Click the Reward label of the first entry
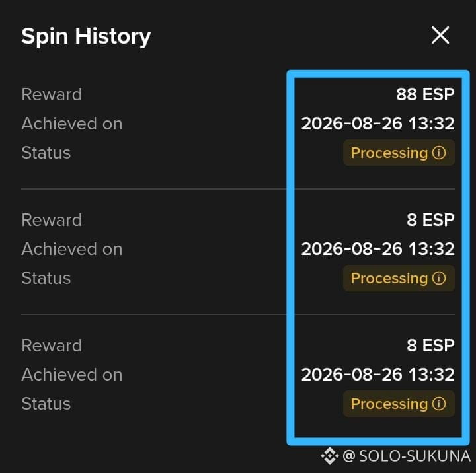The width and height of the screenshot is (476, 473). pos(52,94)
